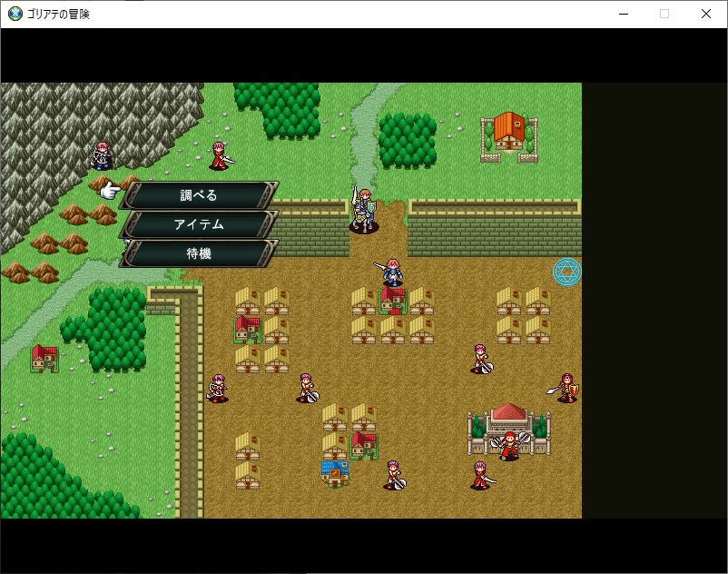
Task: Select the red swordsman below the castle
Action: pos(482,475)
